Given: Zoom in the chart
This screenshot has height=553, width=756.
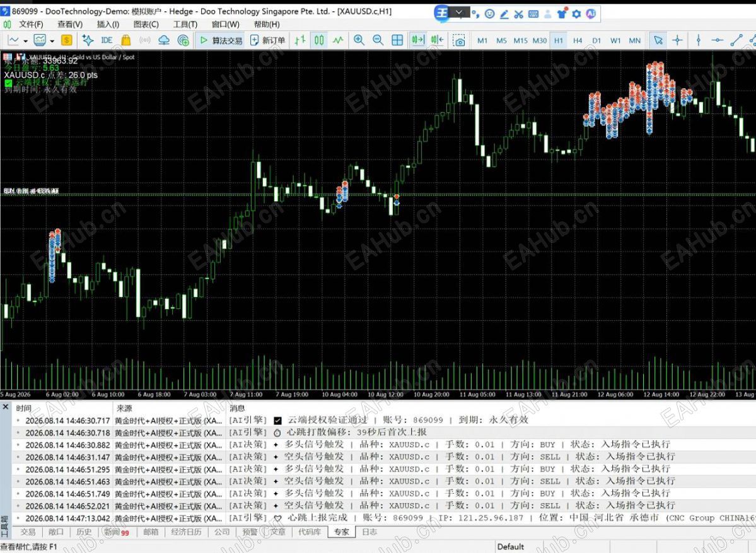Looking at the screenshot, I should point(359,40).
